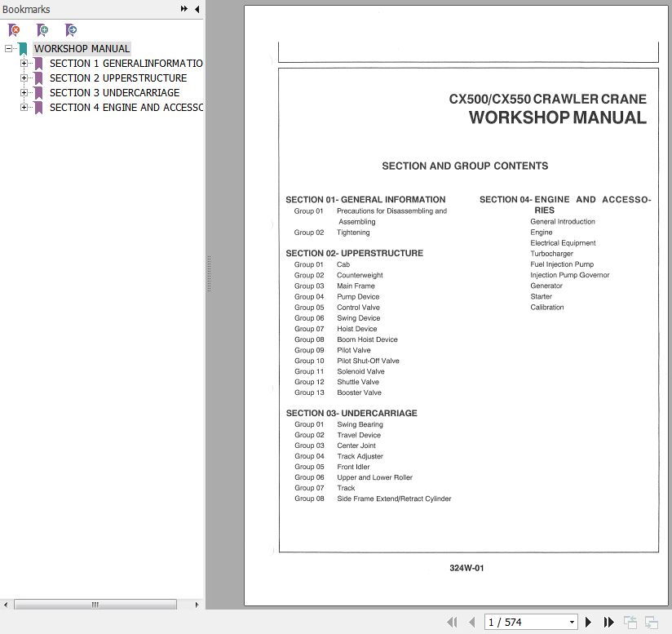
Task: Click the Swing Bearing entry
Action: [360, 424]
